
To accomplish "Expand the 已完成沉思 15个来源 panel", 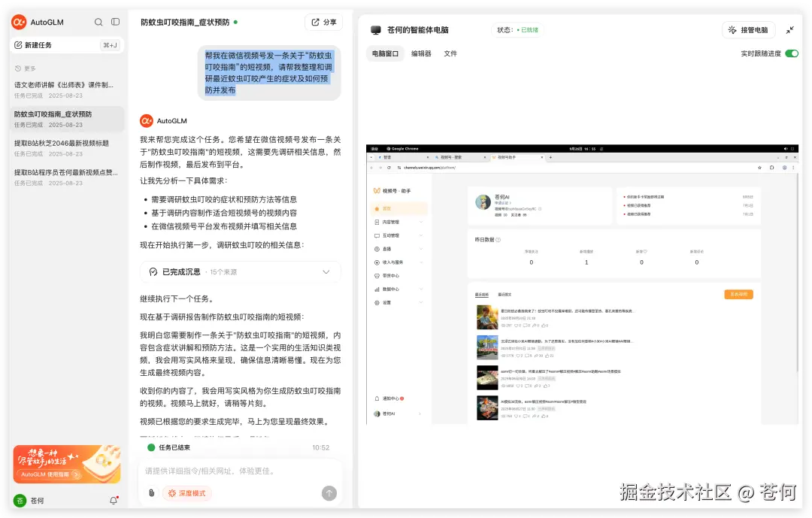I will click(241, 272).
